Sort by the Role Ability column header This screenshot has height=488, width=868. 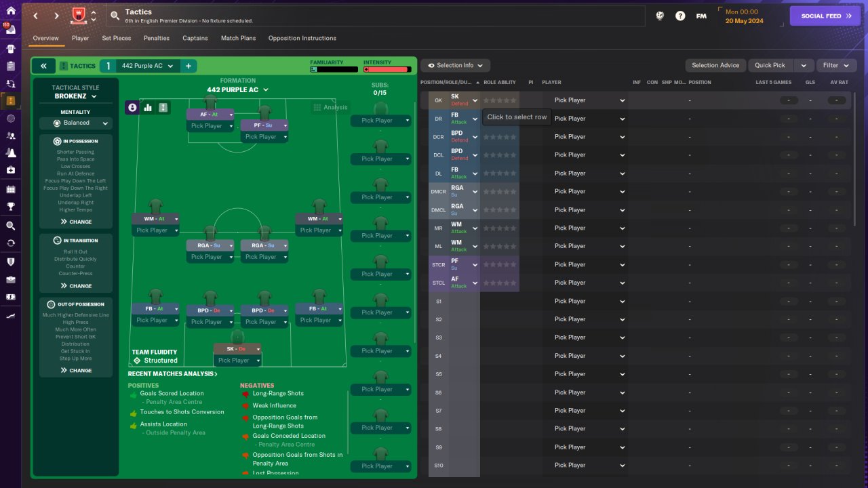click(499, 82)
